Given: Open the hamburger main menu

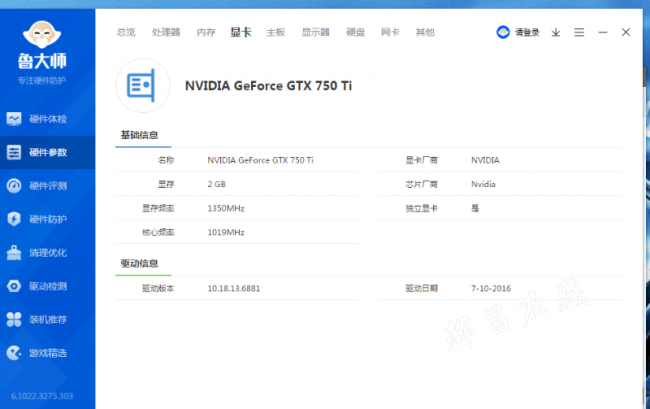Looking at the screenshot, I should tap(579, 32).
